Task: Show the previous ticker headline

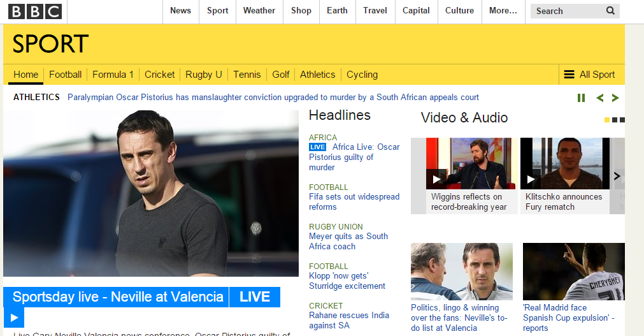Action: click(599, 98)
